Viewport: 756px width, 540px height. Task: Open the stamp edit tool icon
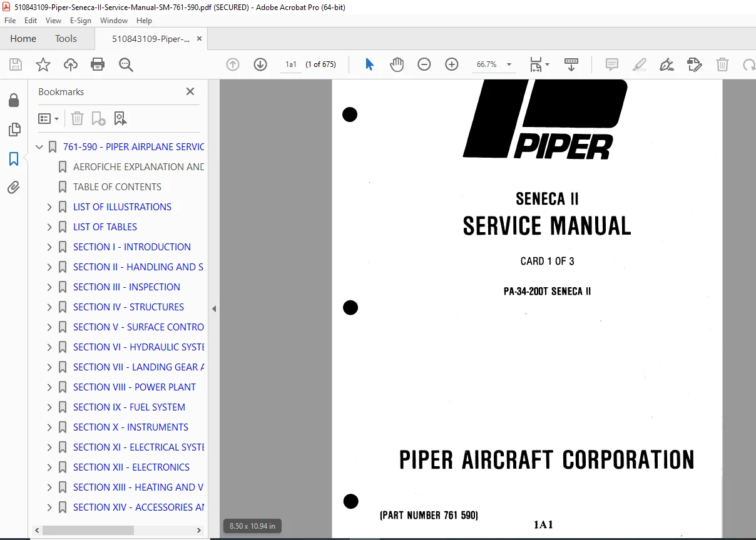pos(694,64)
